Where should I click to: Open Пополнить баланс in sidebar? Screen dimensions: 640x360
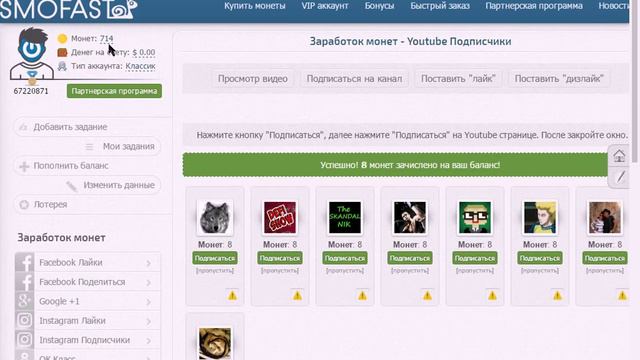point(71,166)
